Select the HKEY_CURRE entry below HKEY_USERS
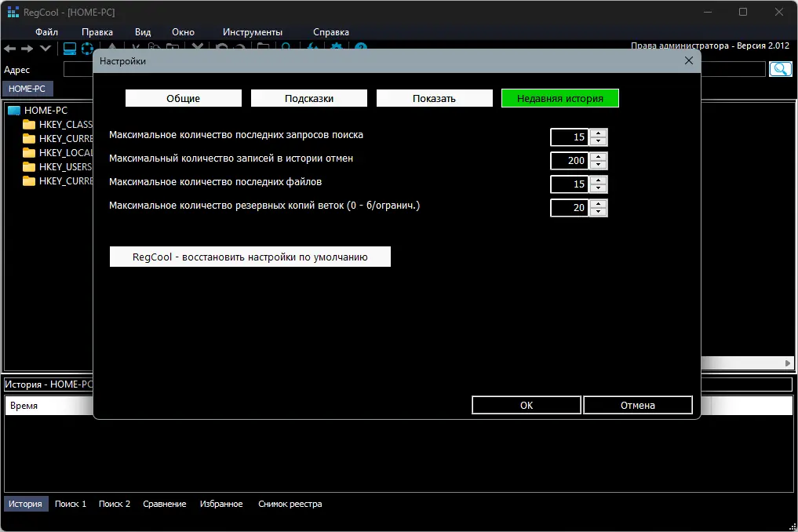Image resolution: width=798 pixels, height=532 pixels. tap(66, 181)
